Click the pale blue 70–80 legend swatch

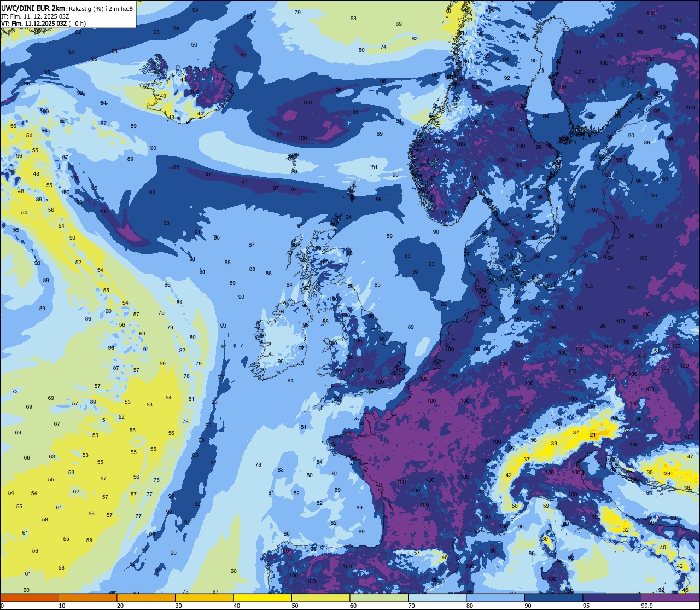click(x=437, y=597)
